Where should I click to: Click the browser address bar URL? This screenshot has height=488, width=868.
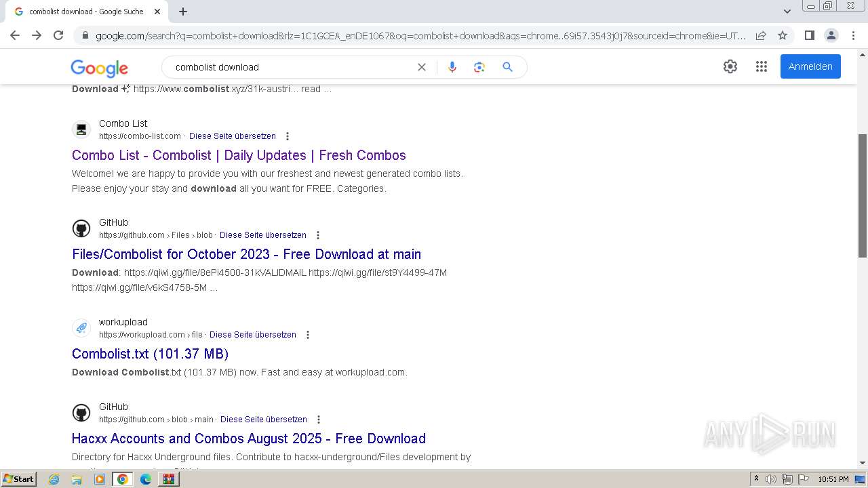[x=420, y=36]
